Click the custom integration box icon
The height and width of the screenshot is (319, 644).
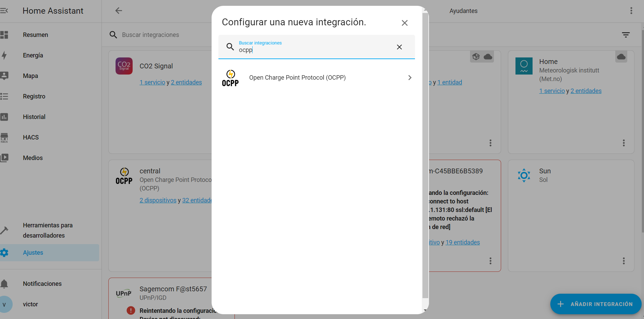coord(476,57)
